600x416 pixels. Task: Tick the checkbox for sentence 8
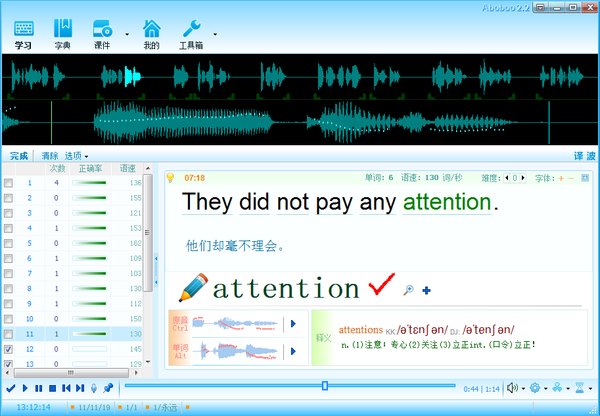coord(8,289)
